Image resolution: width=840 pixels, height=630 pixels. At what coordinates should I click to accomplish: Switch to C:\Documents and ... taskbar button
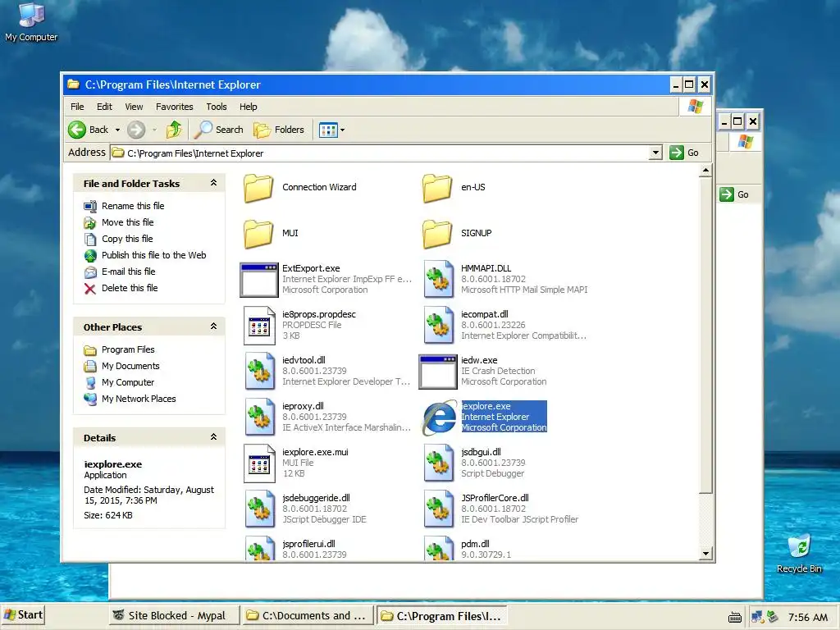pos(308,615)
